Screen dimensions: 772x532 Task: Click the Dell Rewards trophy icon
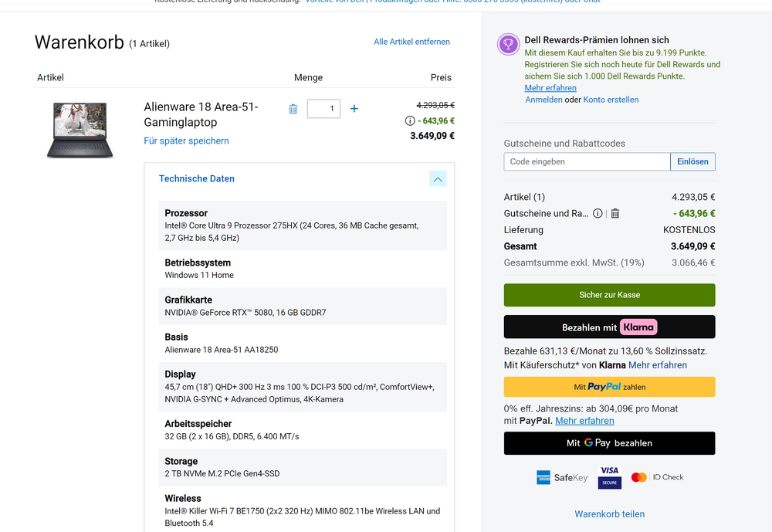click(508, 45)
